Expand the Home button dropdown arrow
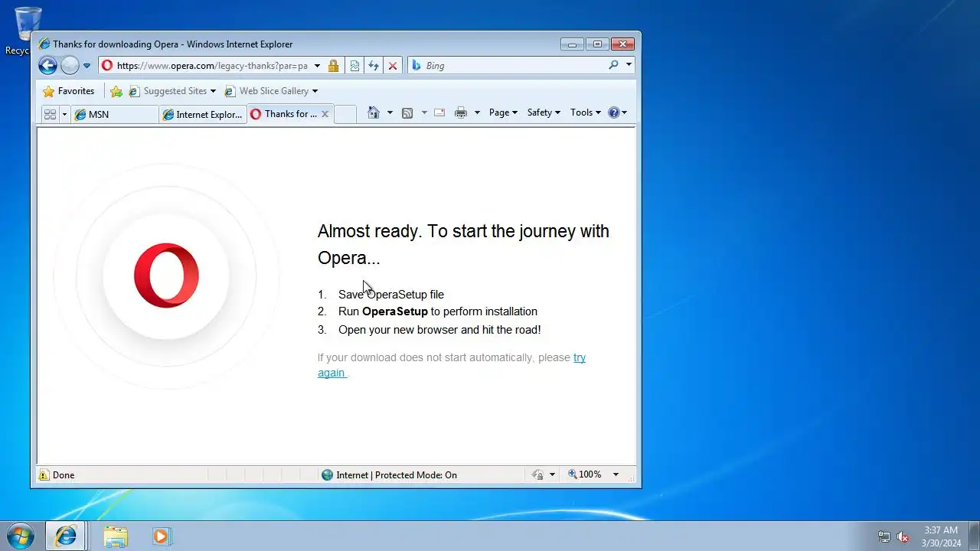980x551 pixels. tap(390, 112)
